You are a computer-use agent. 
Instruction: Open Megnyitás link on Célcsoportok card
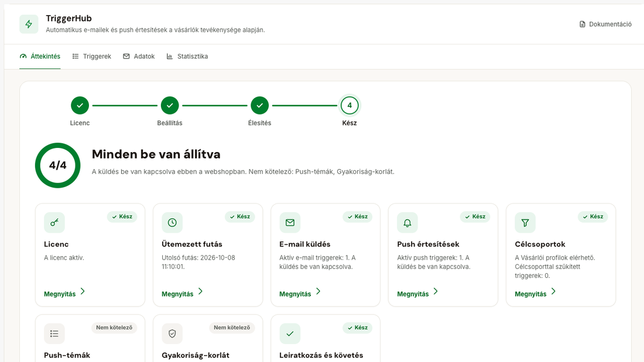tap(536, 293)
